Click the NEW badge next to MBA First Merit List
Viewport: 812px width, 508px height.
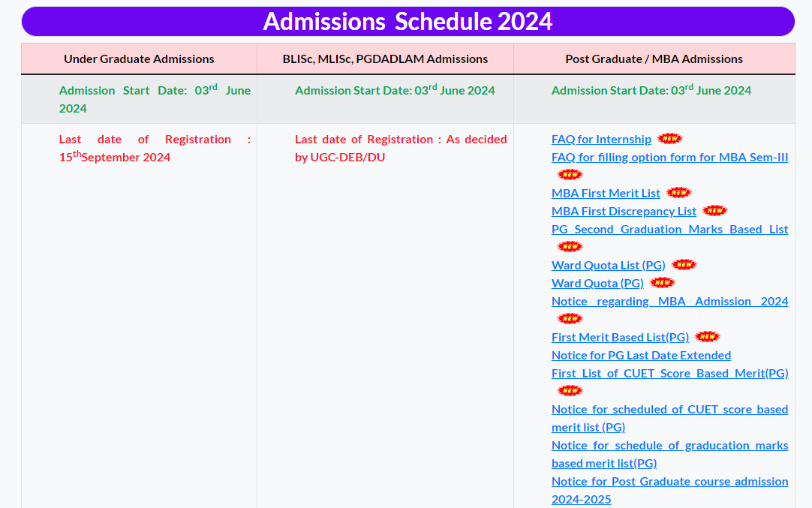pyautogui.click(x=678, y=192)
